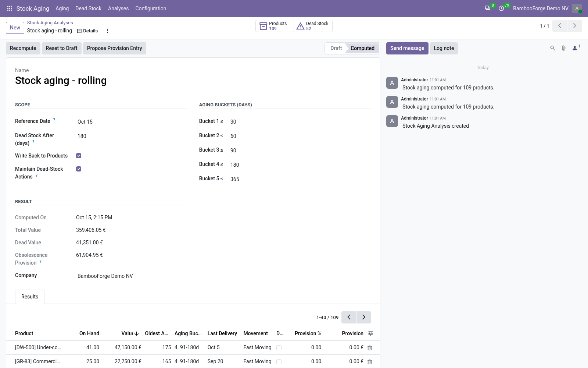The width and height of the screenshot is (588, 368).
Task: Edit the Bucket 1 days field
Action: point(300,122)
